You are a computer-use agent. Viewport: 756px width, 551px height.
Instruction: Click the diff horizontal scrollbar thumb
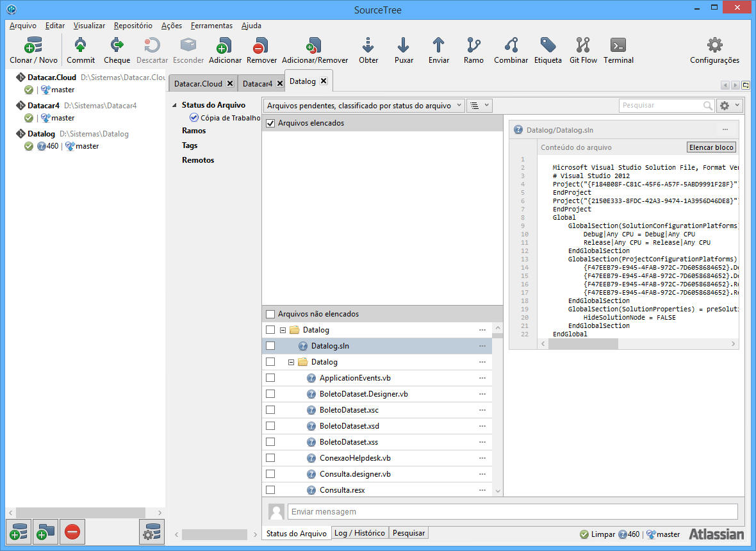[584, 343]
